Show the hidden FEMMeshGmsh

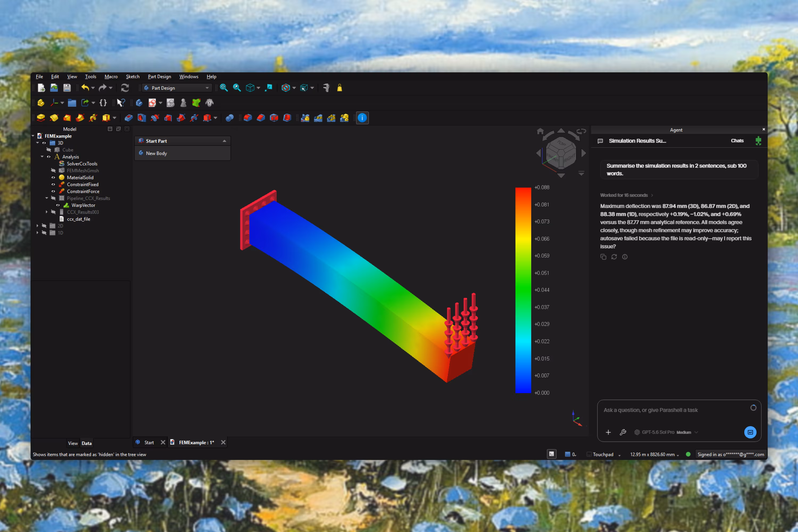[53, 171]
